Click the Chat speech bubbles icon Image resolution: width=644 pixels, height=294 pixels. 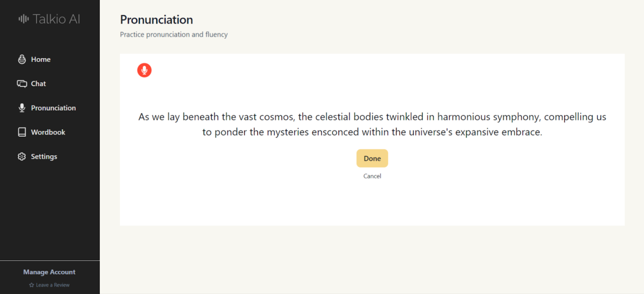pyautogui.click(x=22, y=84)
